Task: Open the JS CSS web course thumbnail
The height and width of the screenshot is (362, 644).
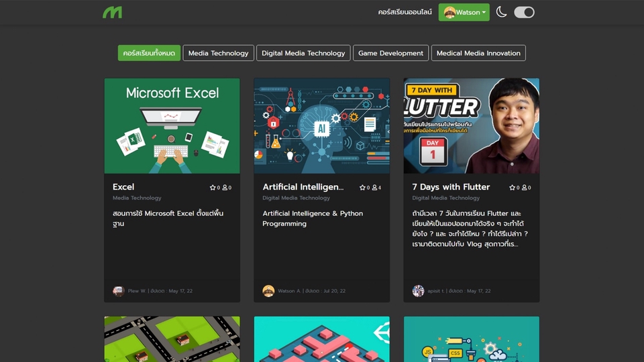Action: click(x=472, y=339)
